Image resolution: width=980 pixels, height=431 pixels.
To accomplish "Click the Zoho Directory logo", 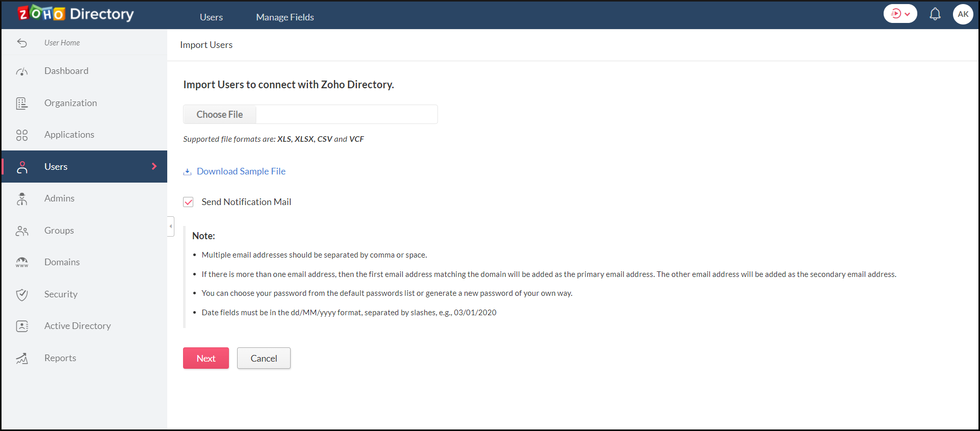I will (75, 14).
